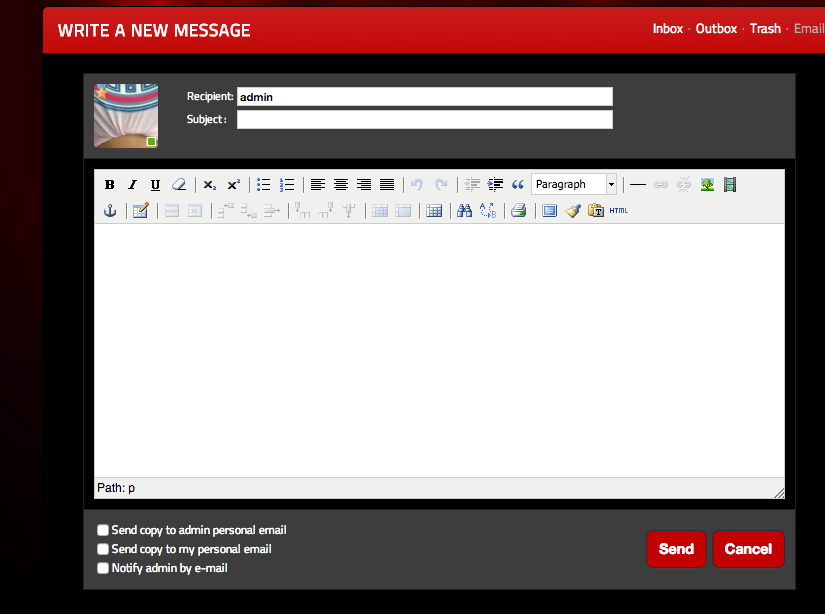Open the HTML source editor
Screen dimensions: 825x614
click(x=619, y=211)
